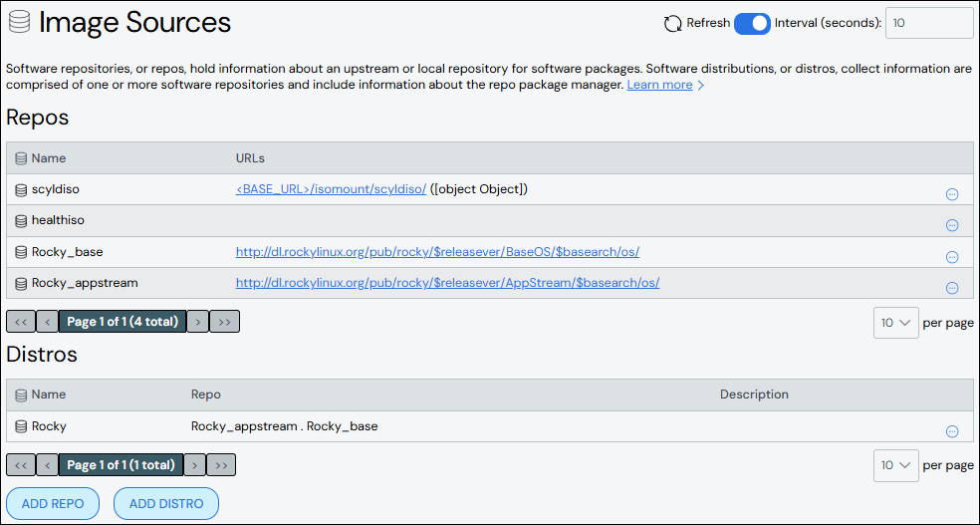The image size is (980, 525).
Task: Click the Repo column header in Distros
Action: (205, 395)
